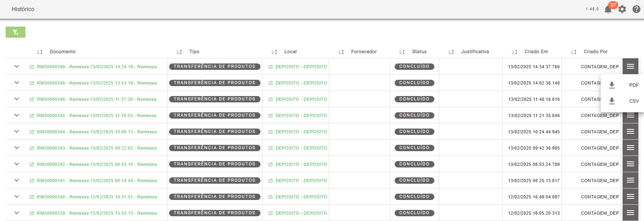Open document RMS0000342 Remessa link
The width and height of the screenshot is (644, 221).
click(97, 164)
